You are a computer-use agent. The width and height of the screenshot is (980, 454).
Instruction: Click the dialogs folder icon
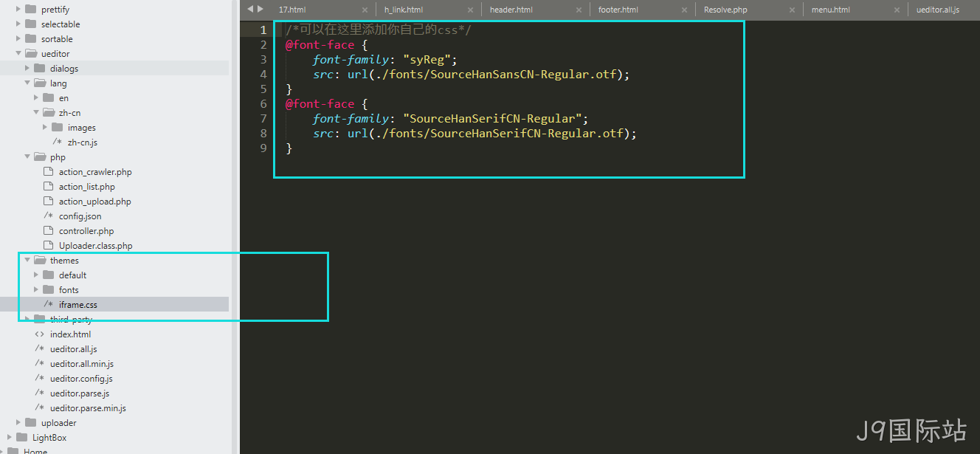point(39,68)
